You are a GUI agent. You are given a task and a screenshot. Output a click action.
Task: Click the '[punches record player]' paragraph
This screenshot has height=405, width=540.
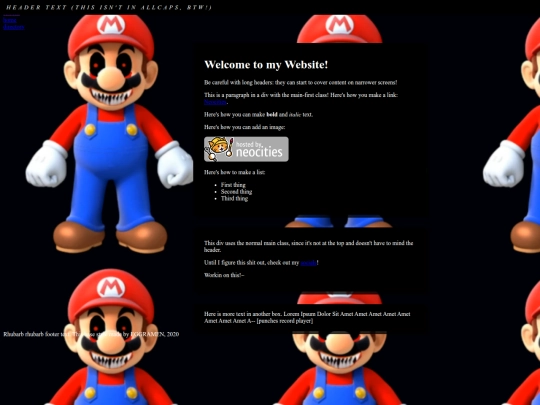click(307, 318)
